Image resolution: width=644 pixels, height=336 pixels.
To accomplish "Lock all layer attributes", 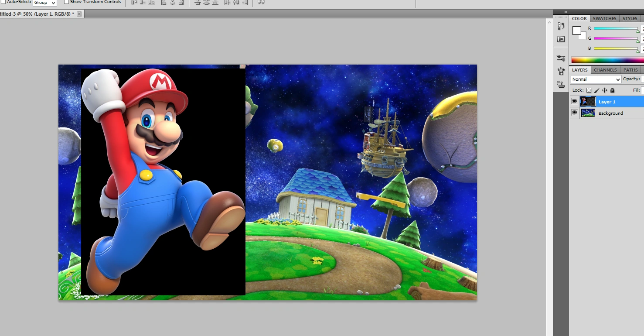I will 612,90.
